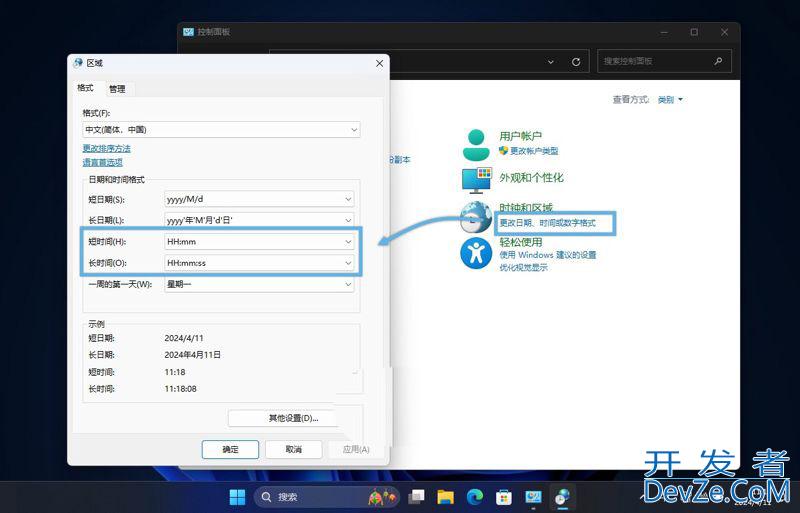800x513 pixels.
Task: Open the 一周的第一天 dropdown
Action: click(259, 284)
